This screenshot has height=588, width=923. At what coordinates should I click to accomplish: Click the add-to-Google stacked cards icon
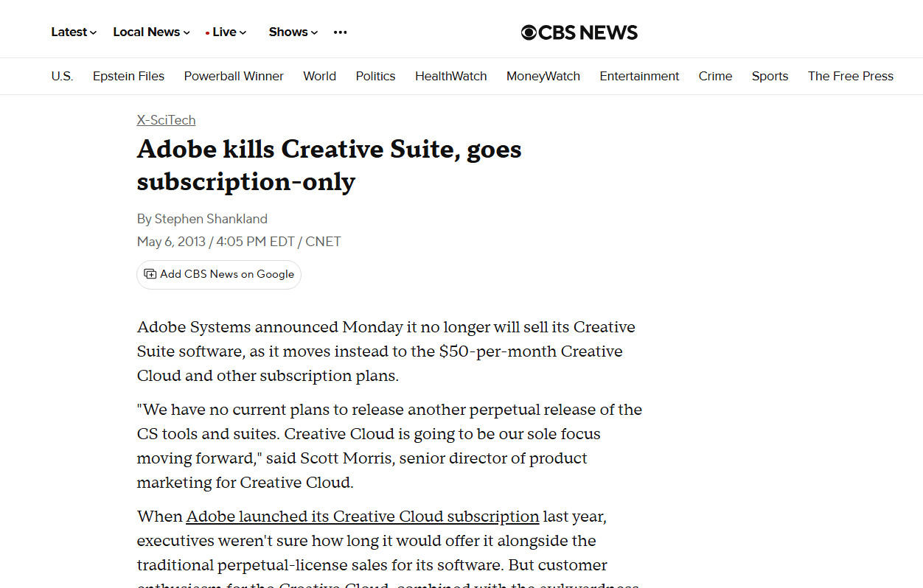150,273
